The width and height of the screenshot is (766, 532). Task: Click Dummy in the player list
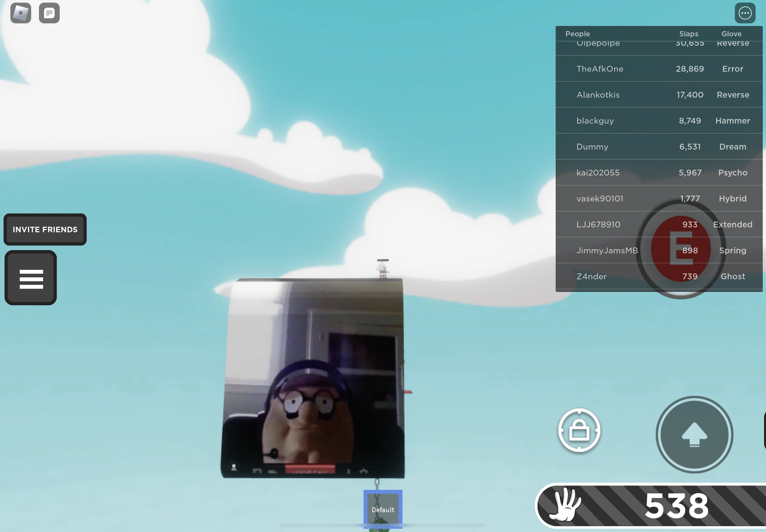(x=592, y=147)
